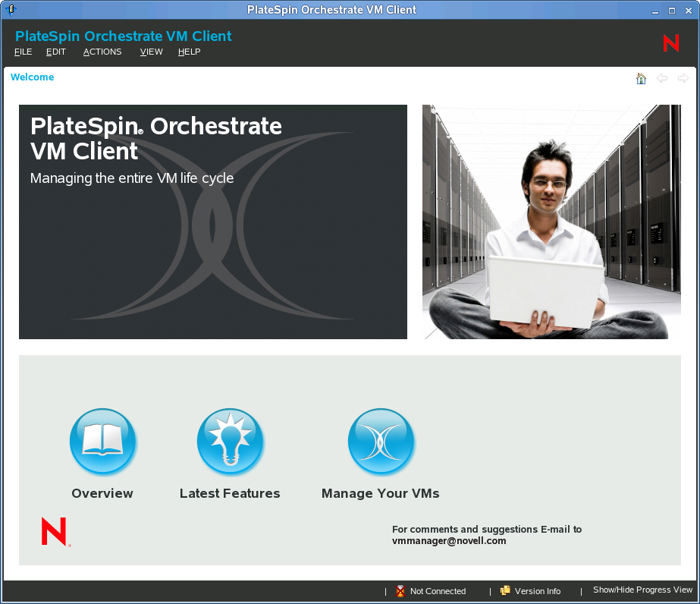Open the VIEW menu
This screenshot has height=604, width=700.
pyautogui.click(x=152, y=52)
